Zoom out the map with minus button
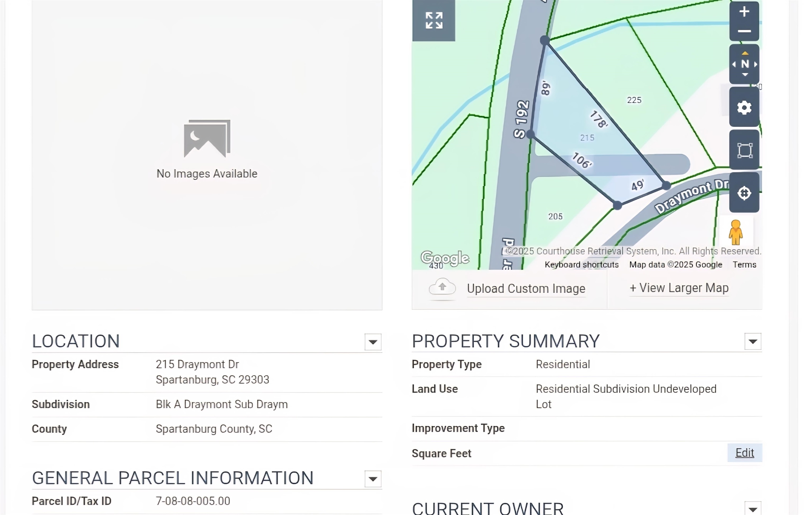 pos(744,31)
